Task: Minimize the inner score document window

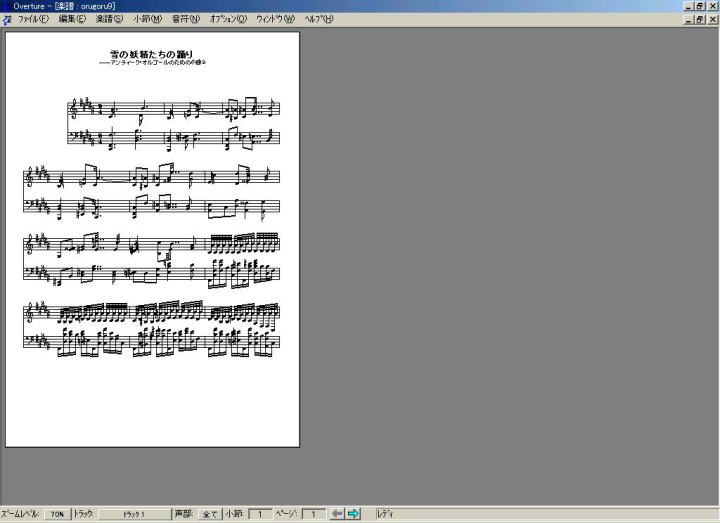Action: tap(688, 19)
